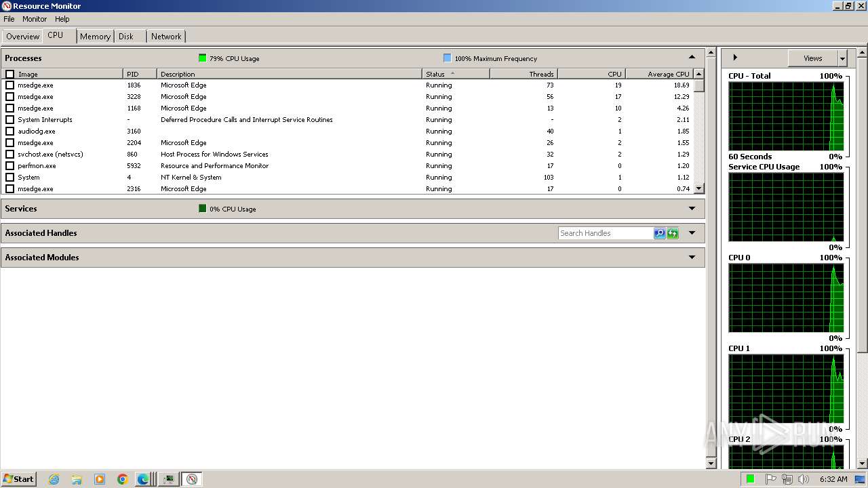Check the msedge.exe PID 1168 checkbox
This screenshot has width=868, height=488.
coord(9,108)
